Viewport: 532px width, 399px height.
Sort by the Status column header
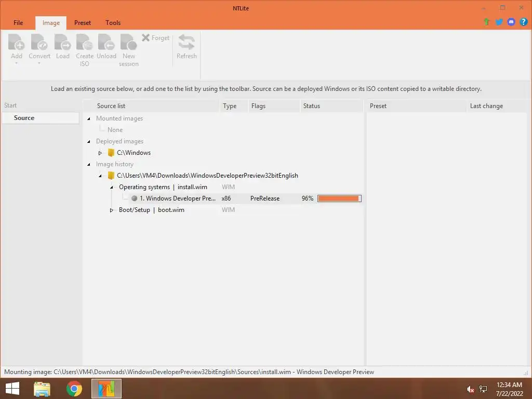pos(331,106)
